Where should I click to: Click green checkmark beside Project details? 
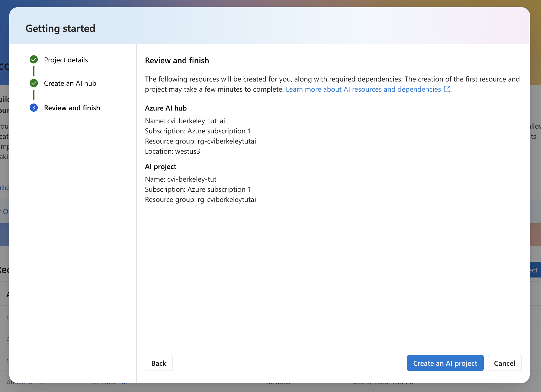[34, 59]
